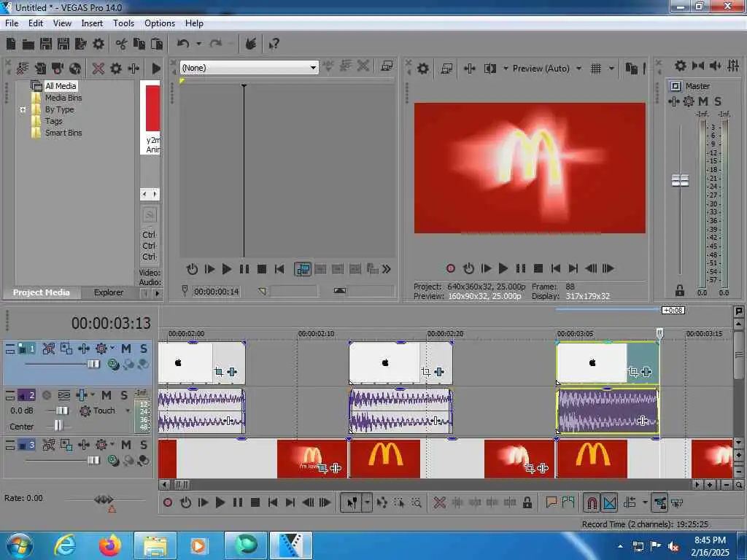This screenshot has width=747, height=560.
Task: Toggle automatic crossfades button
Action: coord(610,503)
